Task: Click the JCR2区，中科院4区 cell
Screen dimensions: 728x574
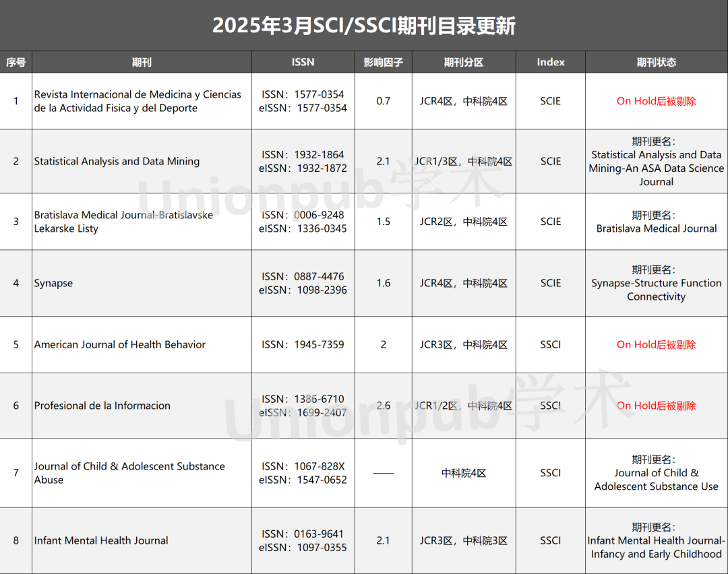Action: (464, 222)
